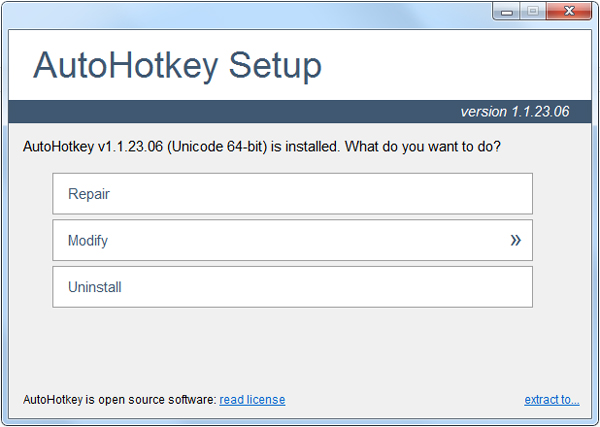The height and width of the screenshot is (427, 600).
Task: Choose the Repair option
Action: (292, 194)
